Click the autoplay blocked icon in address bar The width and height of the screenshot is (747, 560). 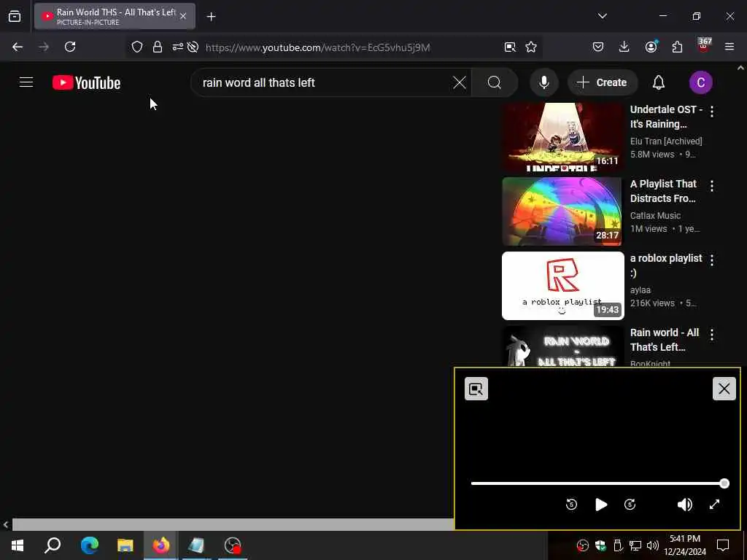pyautogui.click(x=193, y=47)
